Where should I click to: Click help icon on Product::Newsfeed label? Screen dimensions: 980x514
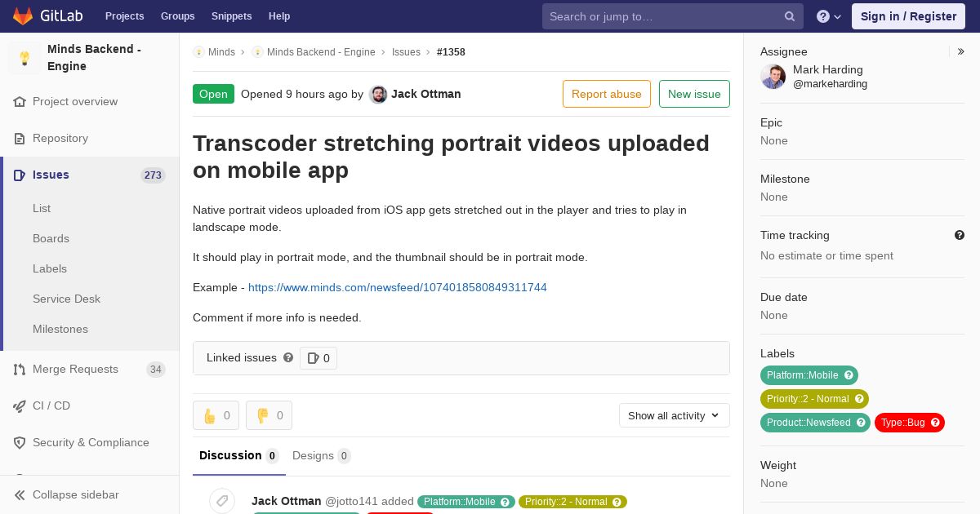click(862, 423)
